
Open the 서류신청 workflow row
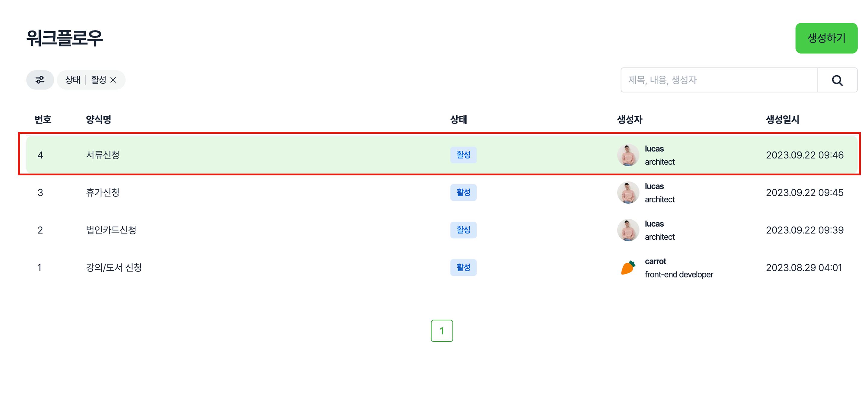point(103,155)
